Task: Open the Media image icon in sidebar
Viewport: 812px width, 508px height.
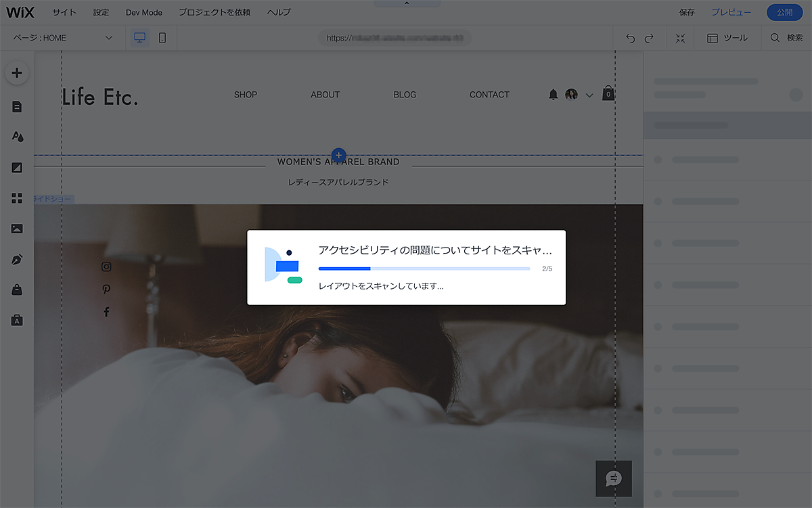Action: [17, 229]
